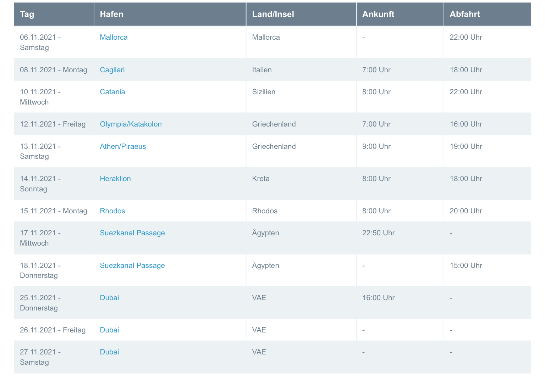Open the Mallorca port link
Image resolution: width=545 pixels, height=392 pixels.
114,37
